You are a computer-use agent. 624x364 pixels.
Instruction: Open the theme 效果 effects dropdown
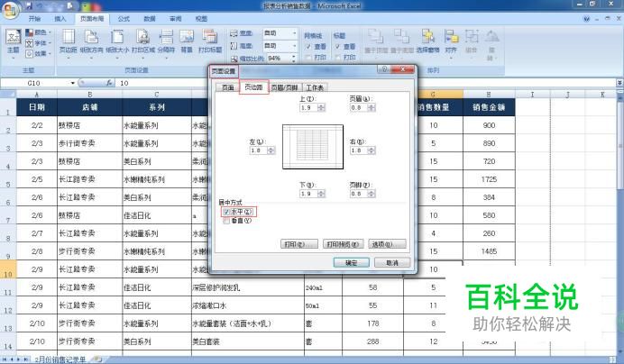pos(39,53)
